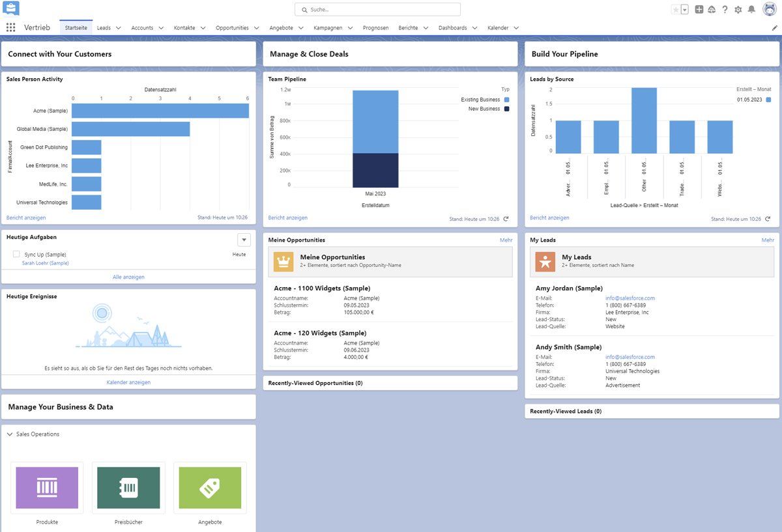Open the App Launcher waffle icon
This screenshot has width=782, height=532.
(x=10, y=27)
